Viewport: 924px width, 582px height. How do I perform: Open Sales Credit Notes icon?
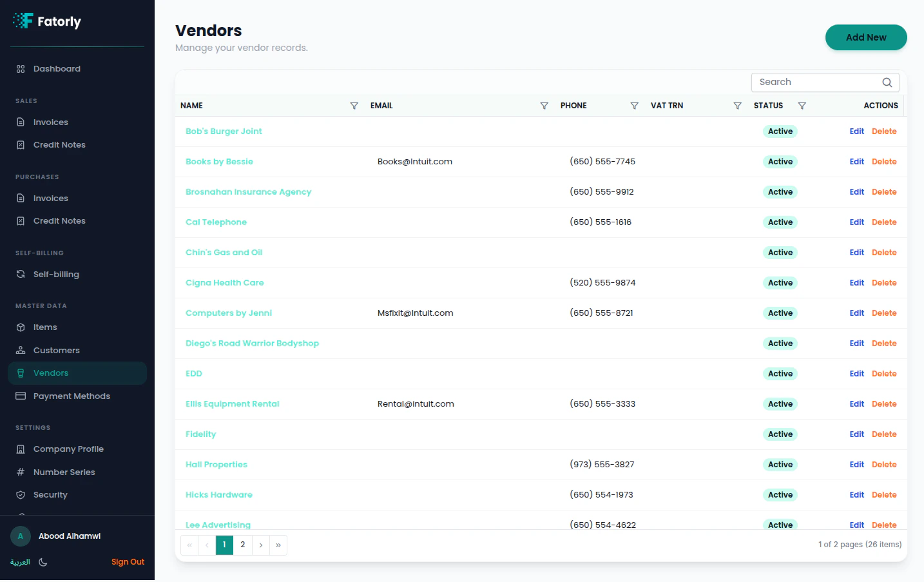pyautogui.click(x=21, y=145)
